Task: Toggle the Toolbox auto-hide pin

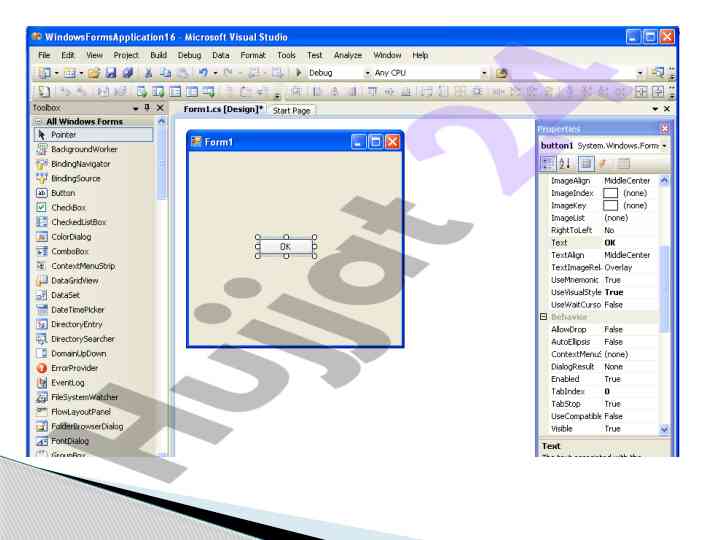Action: pyautogui.click(x=147, y=107)
